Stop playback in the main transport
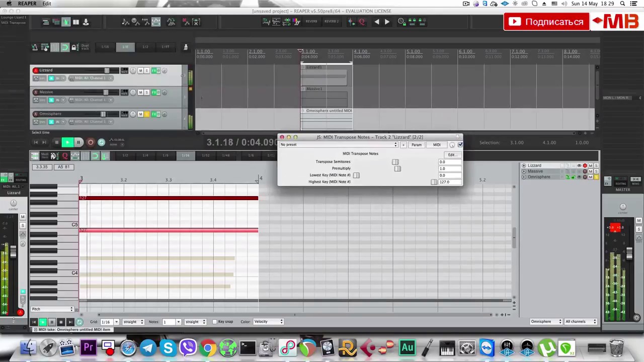Viewport: 644px width, 362px height. coord(56,142)
